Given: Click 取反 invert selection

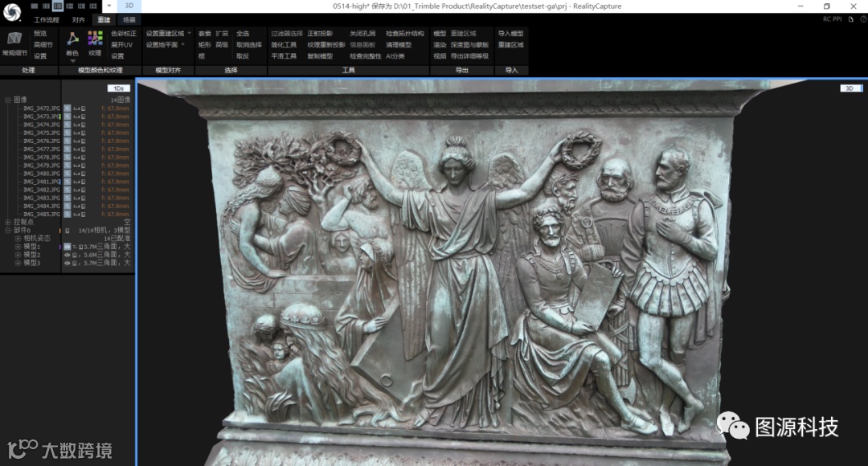Looking at the screenshot, I should click(243, 56).
